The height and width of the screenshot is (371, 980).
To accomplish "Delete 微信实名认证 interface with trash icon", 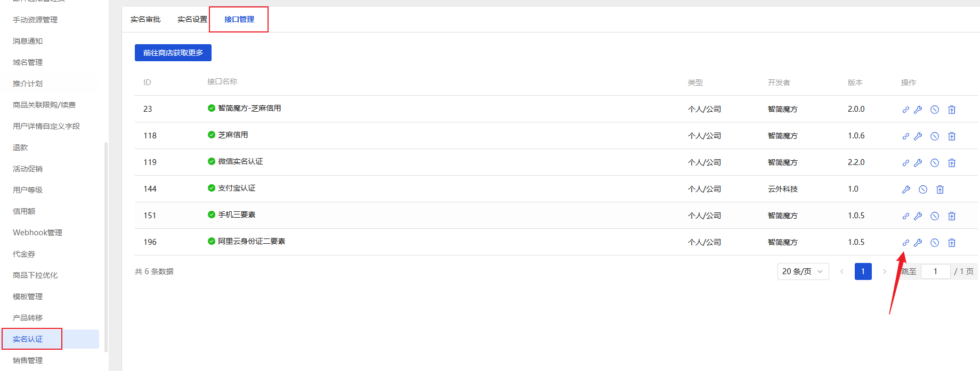I will pos(952,163).
